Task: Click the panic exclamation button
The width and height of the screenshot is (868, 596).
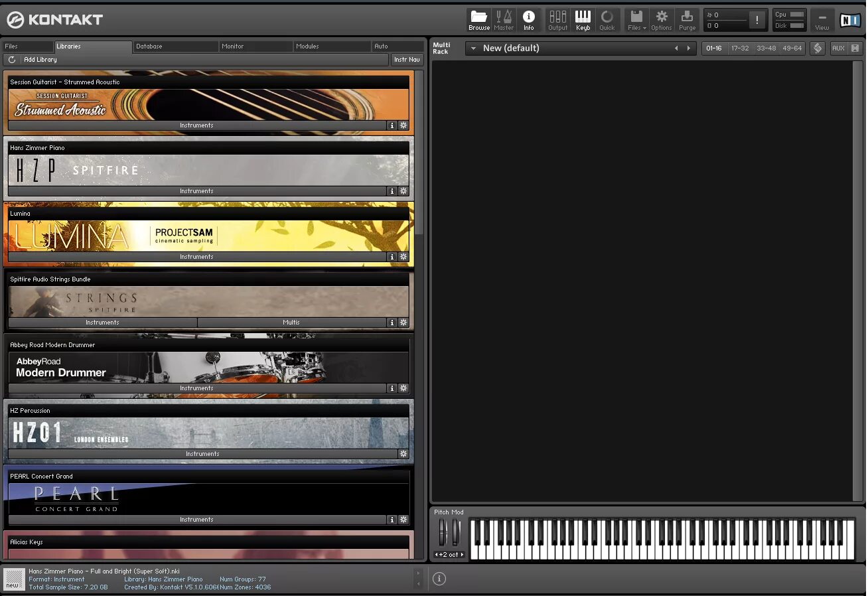Action: (x=757, y=20)
